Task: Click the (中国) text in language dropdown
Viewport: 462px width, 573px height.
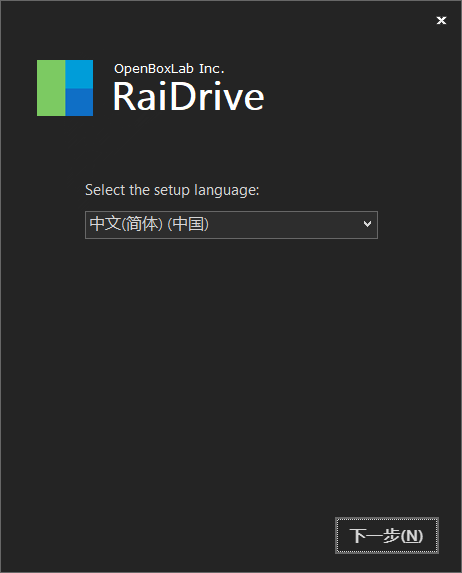Action: (188, 224)
